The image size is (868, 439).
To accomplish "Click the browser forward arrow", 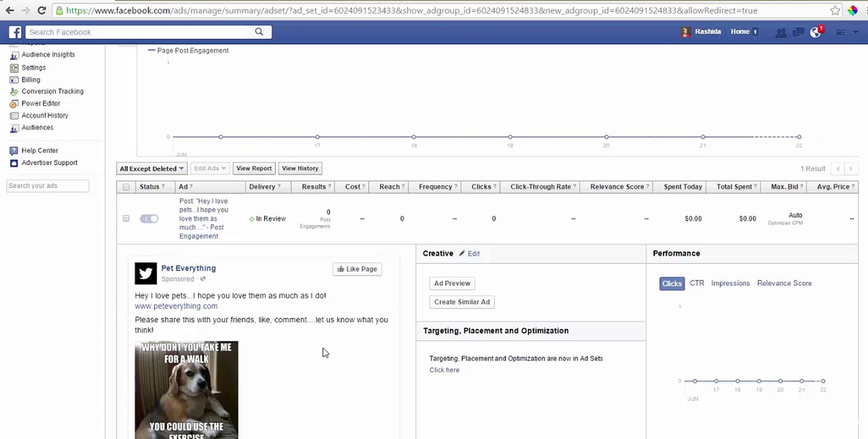I will coord(26,10).
